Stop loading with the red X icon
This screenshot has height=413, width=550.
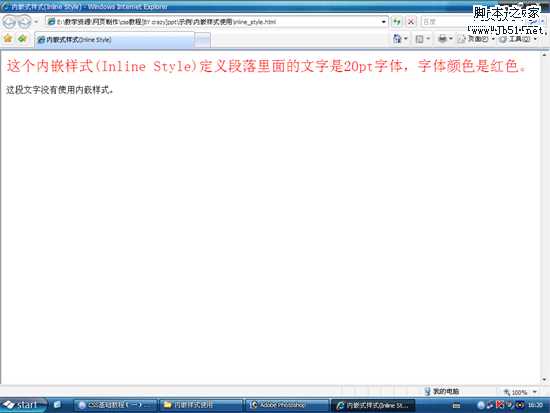coord(411,22)
